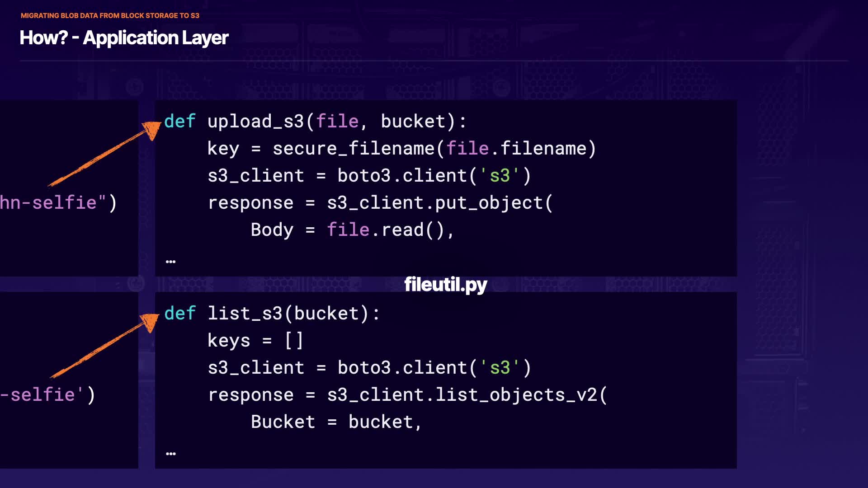
Task: Click the put_object method call
Action: click(x=488, y=203)
